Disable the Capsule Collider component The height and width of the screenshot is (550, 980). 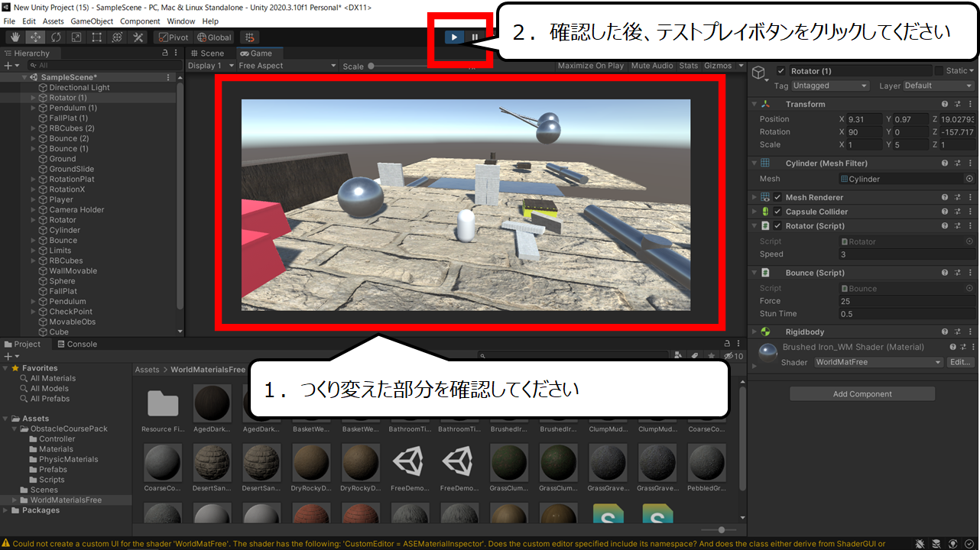(x=777, y=212)
